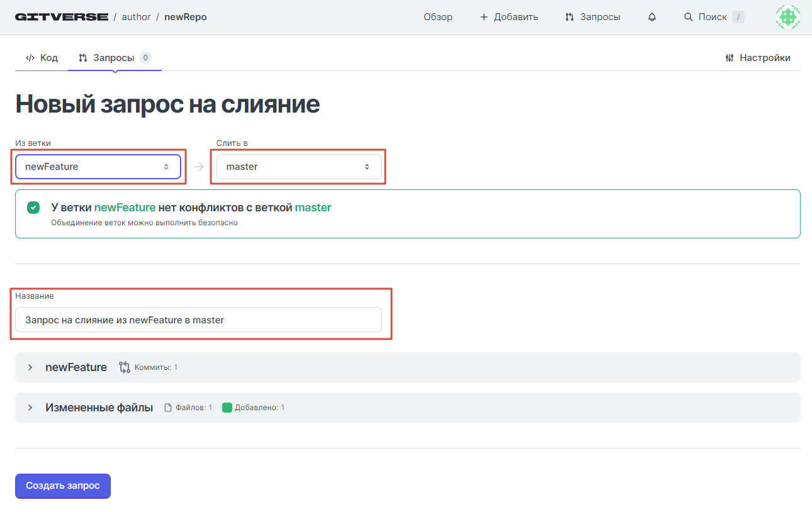Switch to the Запросы repository tab
The width and height of the screenshot is (812, 512).
point(115,58)
